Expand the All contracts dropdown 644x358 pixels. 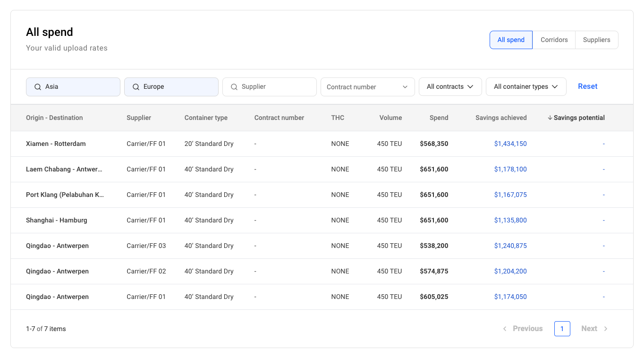(450, 87)
